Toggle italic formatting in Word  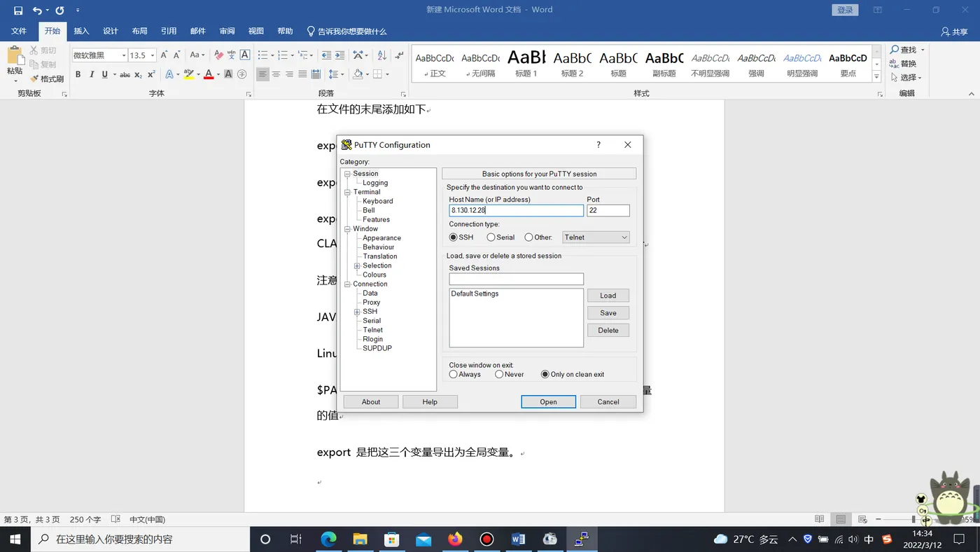[x=91, y=74]
